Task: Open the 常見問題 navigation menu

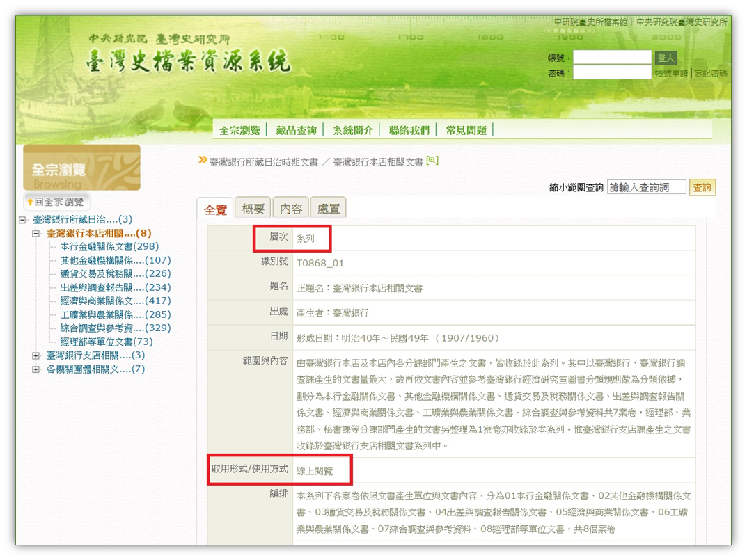Action: pyautogui.click(x=466, y=130)
